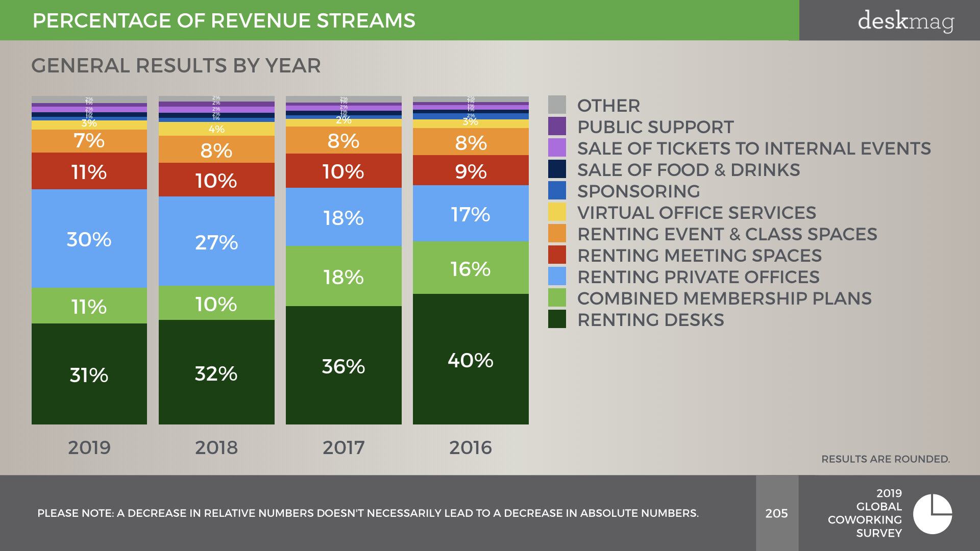Viewport: 980px width, 551px height.
Task: Click the 2018 year label
Action: pos(216,447)
